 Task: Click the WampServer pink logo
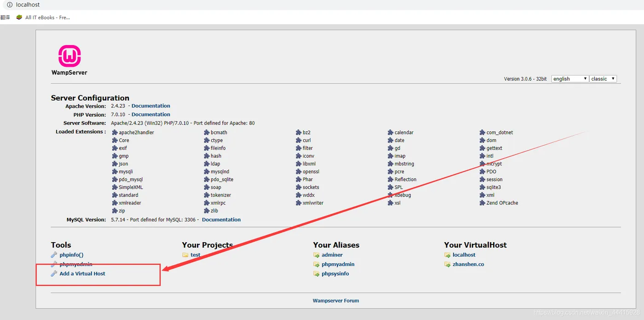[69, 56]
